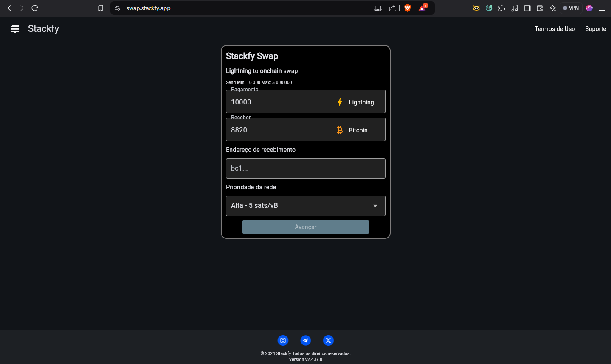Click the Version v2.437.0 text
The height and width of the screenshot is (364, 611).
[x=306, y=359]
